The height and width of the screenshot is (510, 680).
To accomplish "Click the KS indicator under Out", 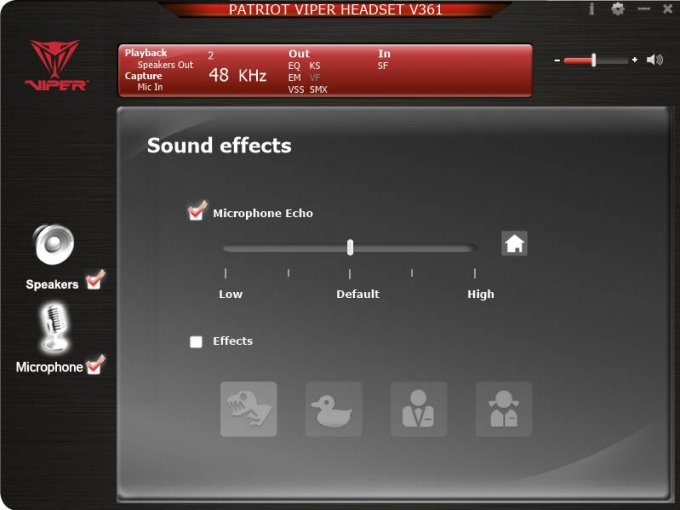I will click(x=315, y=66).
